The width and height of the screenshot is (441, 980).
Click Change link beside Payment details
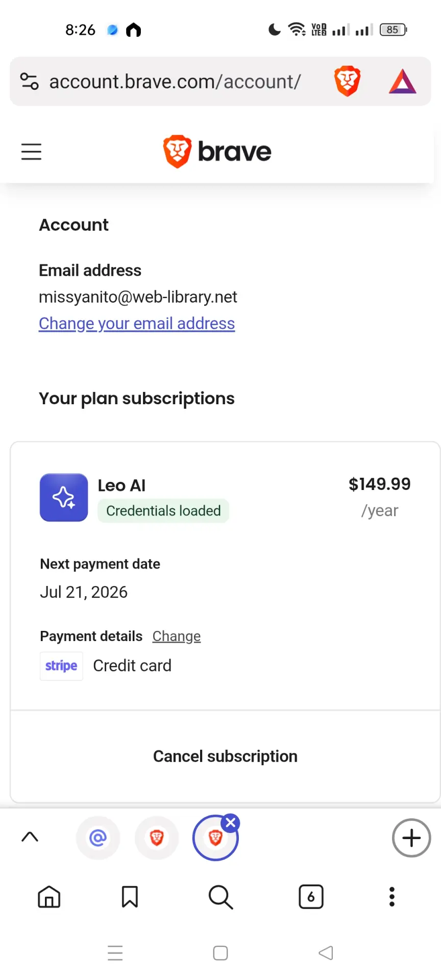coord(177,636)
